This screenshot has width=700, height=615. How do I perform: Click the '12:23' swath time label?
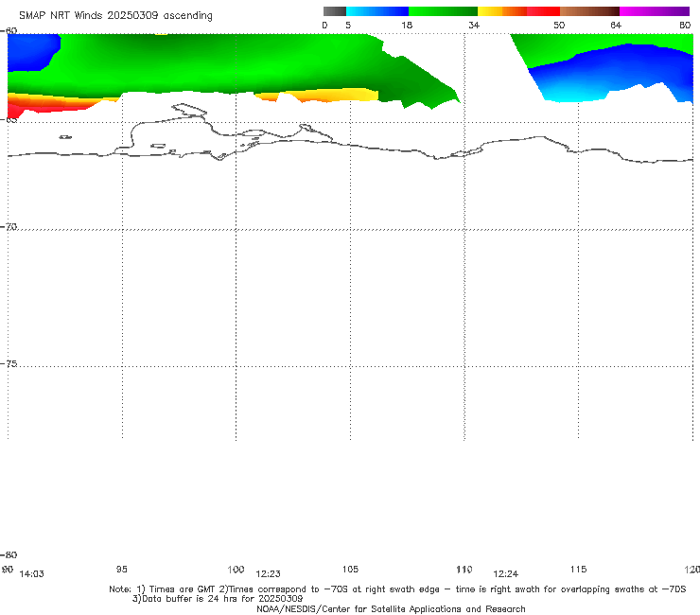click(x=268, y=574)
